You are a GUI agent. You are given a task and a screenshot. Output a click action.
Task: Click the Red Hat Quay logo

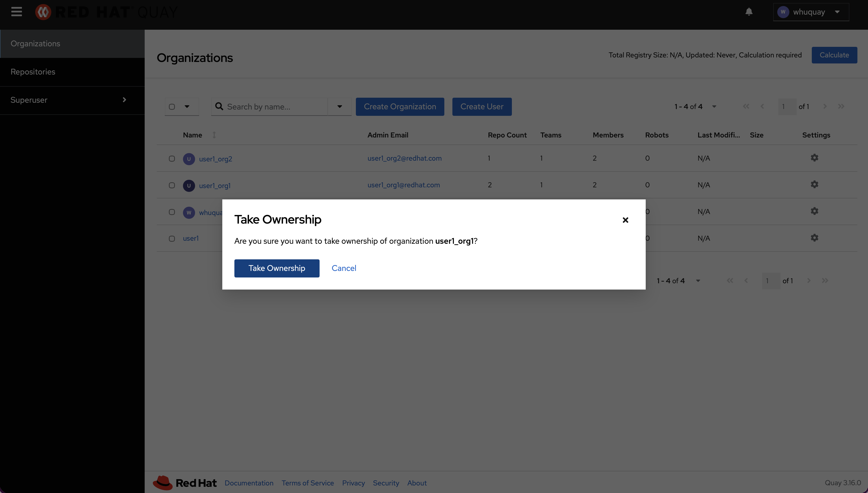click(x=106, y=12)
